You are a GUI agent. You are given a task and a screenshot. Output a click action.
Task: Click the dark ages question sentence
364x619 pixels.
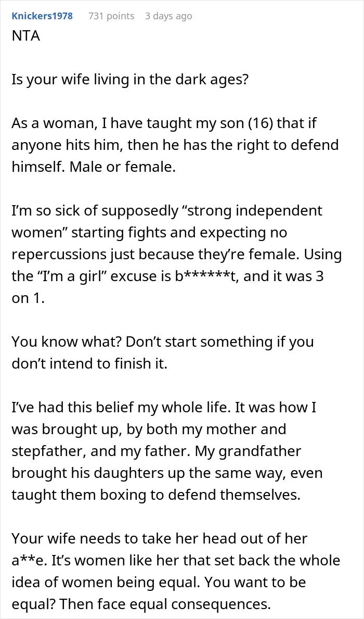(x=130, y=79)
